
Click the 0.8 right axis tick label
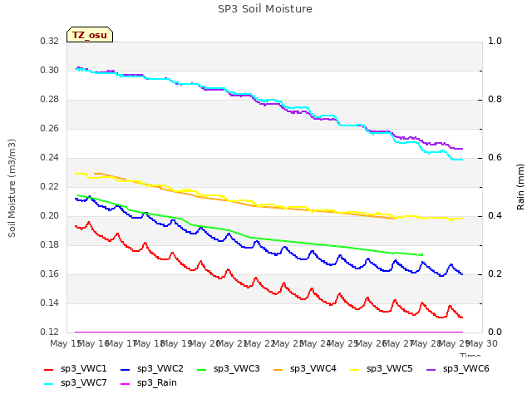tap(495, 100)
